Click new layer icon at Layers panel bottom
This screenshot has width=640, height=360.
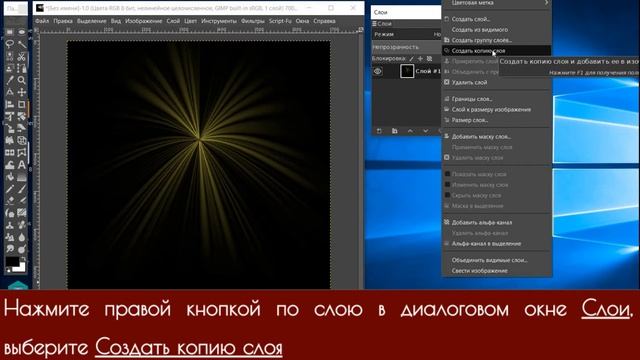click(379, 131)
